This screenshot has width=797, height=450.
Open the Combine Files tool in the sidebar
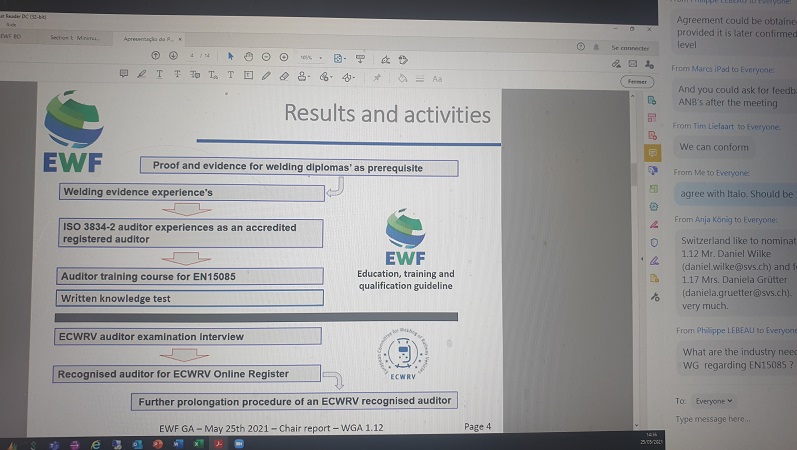click(x=653, y=170)
